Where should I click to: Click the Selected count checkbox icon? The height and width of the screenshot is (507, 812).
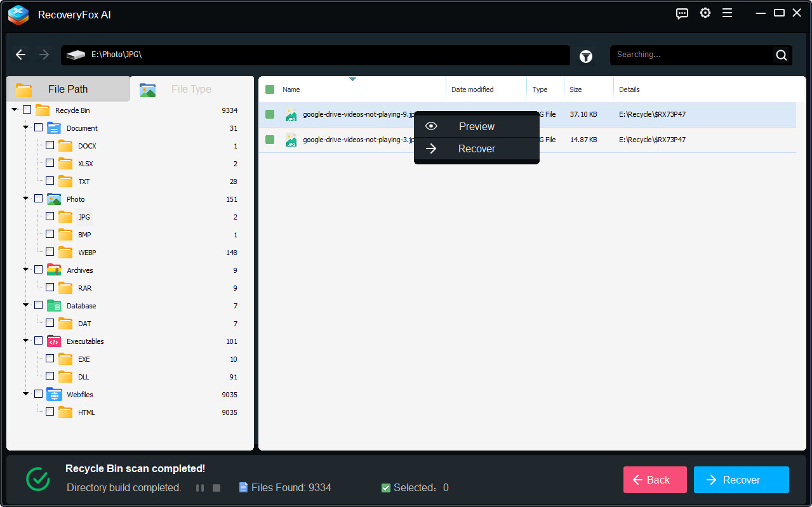(x=386, y=487)
